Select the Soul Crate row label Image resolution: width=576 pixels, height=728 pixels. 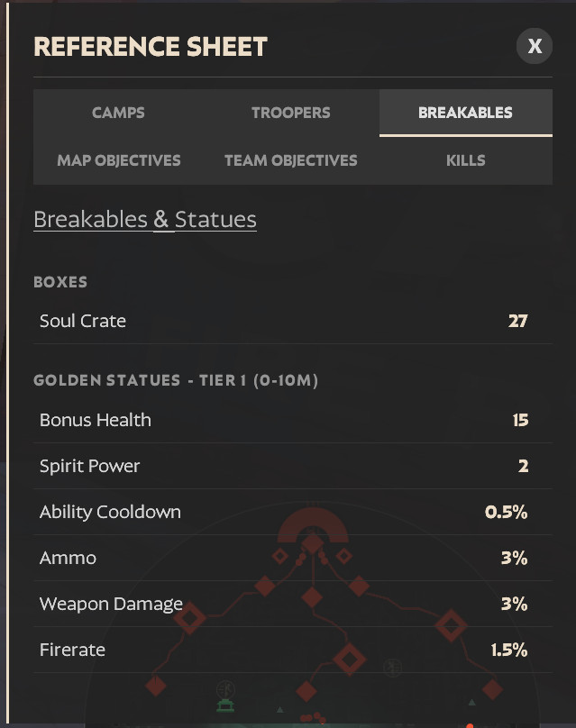(x=83, y=321)
